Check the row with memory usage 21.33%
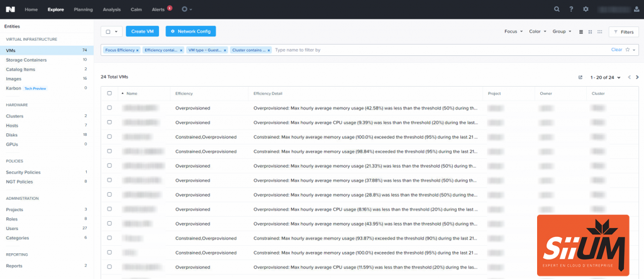Image resolution: width=644 pixels, height=279 pixels. pyautogui.click(x=109, y=165)
